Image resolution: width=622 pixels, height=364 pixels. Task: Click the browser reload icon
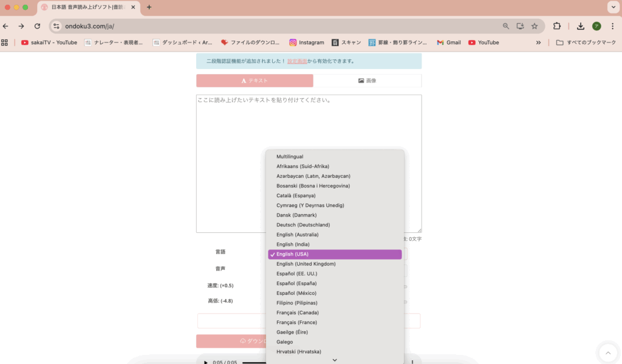pyautogui.click(x=37, y=26)
